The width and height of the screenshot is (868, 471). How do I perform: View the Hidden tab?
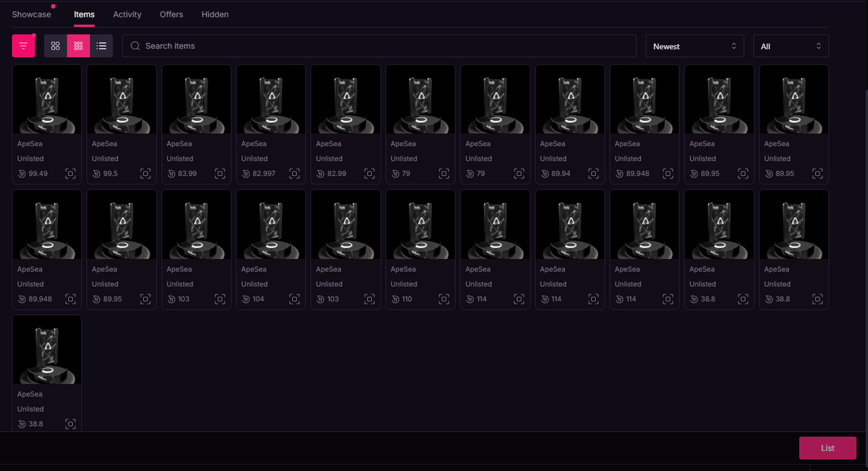(215, 14)
